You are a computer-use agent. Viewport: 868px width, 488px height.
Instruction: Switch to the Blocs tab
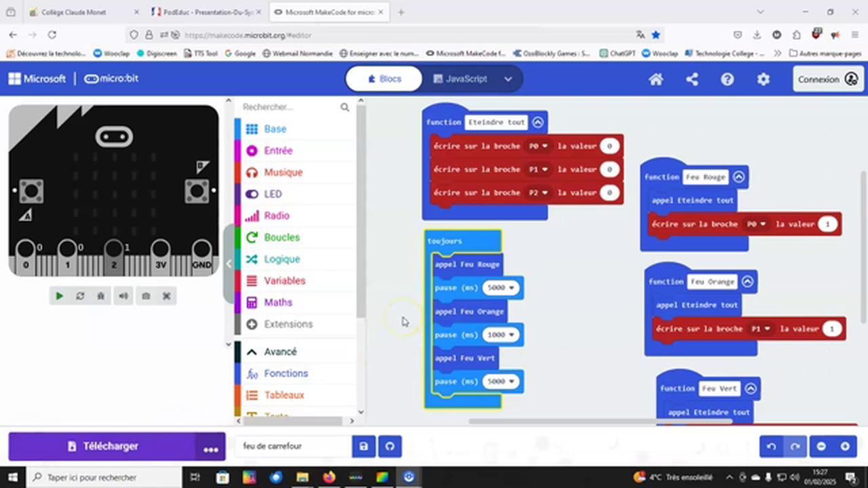383,79
